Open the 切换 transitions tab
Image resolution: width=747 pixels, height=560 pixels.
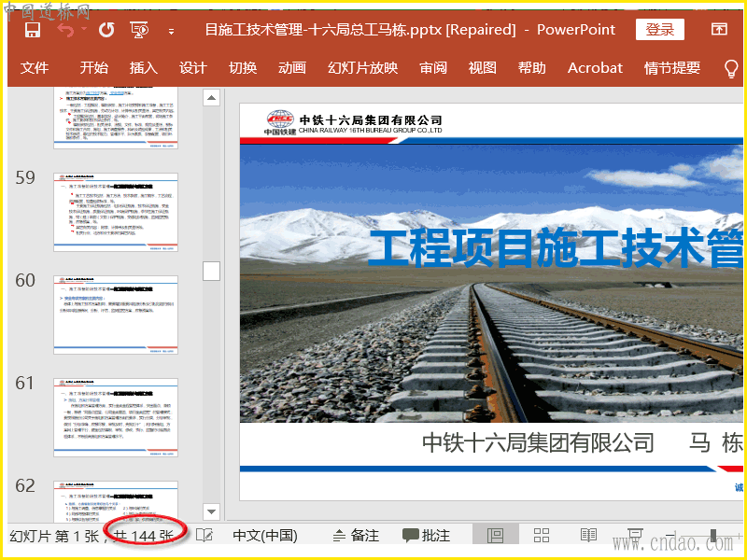point(243,67)
